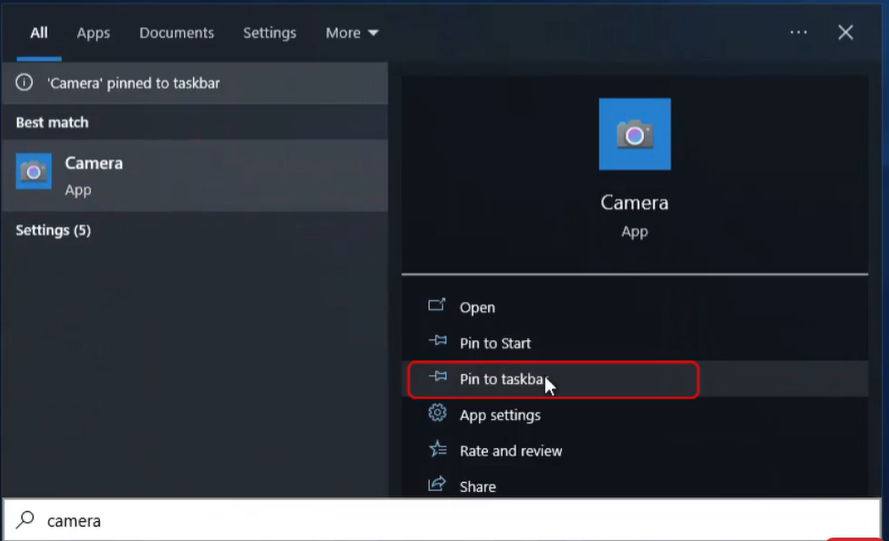Click the pin icon beside Pin to Start

pos(436,342)
